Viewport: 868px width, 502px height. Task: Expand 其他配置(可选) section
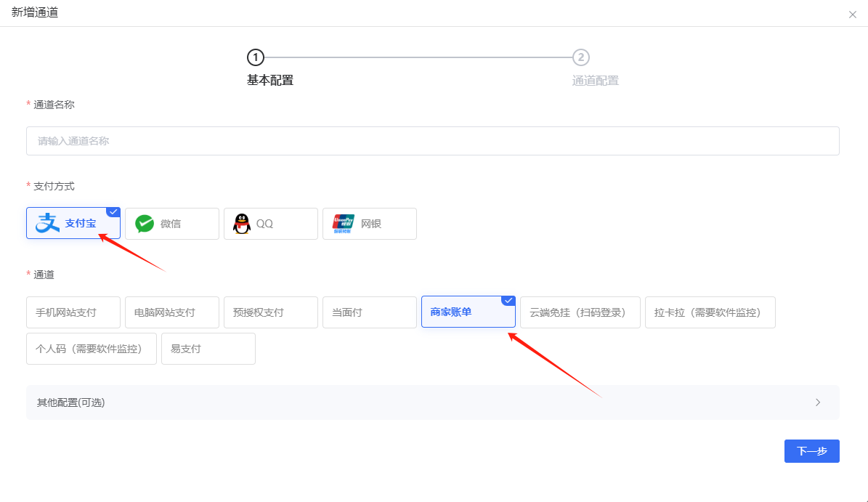(x=432, y=402)
